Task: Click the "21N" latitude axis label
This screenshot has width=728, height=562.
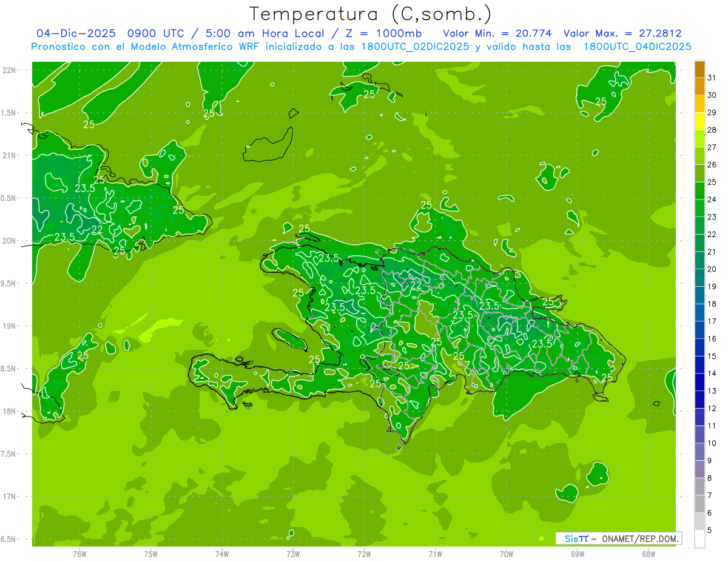Action: coord(8,156)
